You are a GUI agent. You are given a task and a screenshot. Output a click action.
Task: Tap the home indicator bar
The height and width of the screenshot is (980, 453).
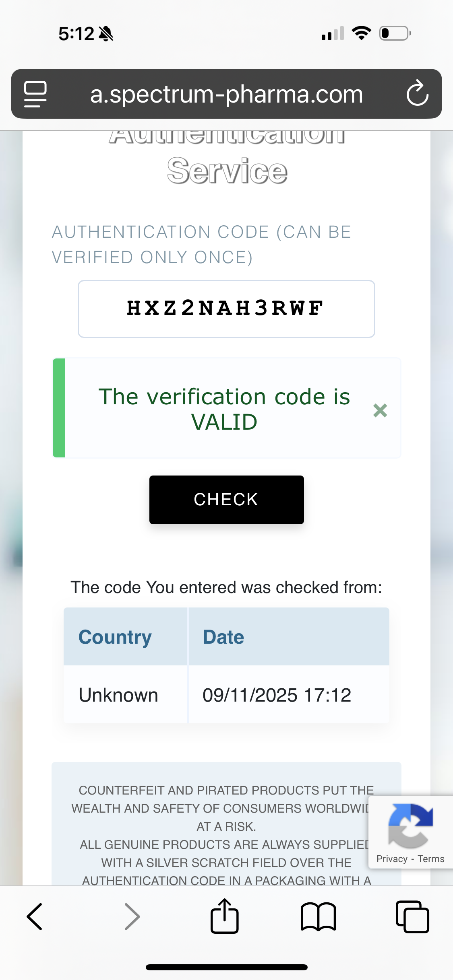pyautogui.click(x=226, y=967)
